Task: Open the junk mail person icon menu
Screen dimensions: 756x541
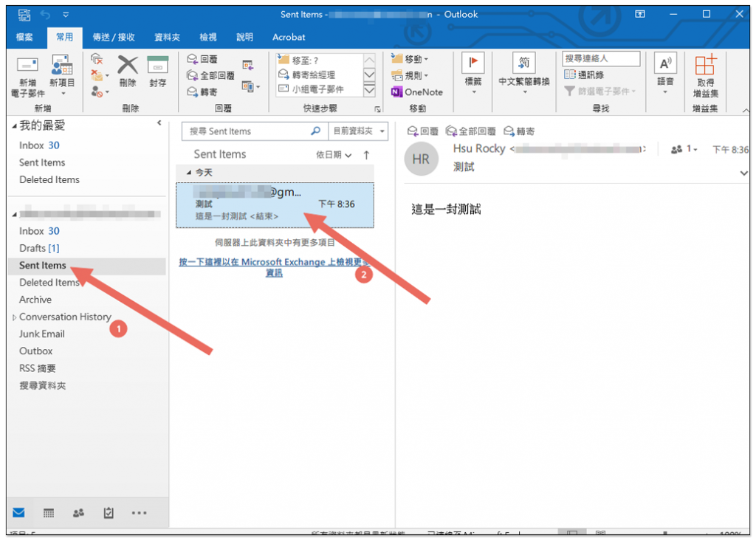Action: (x=100, y=92)
